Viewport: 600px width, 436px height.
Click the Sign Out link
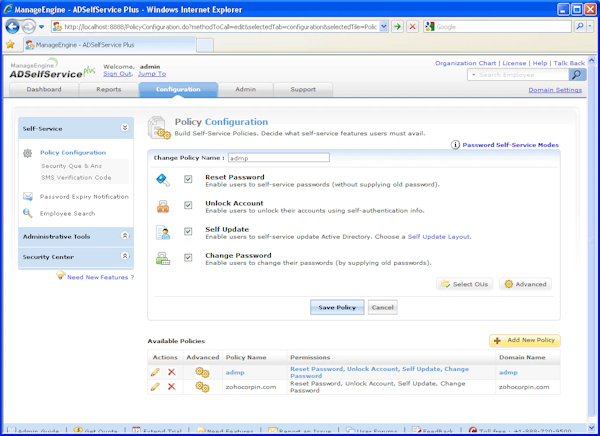point(117,73)
